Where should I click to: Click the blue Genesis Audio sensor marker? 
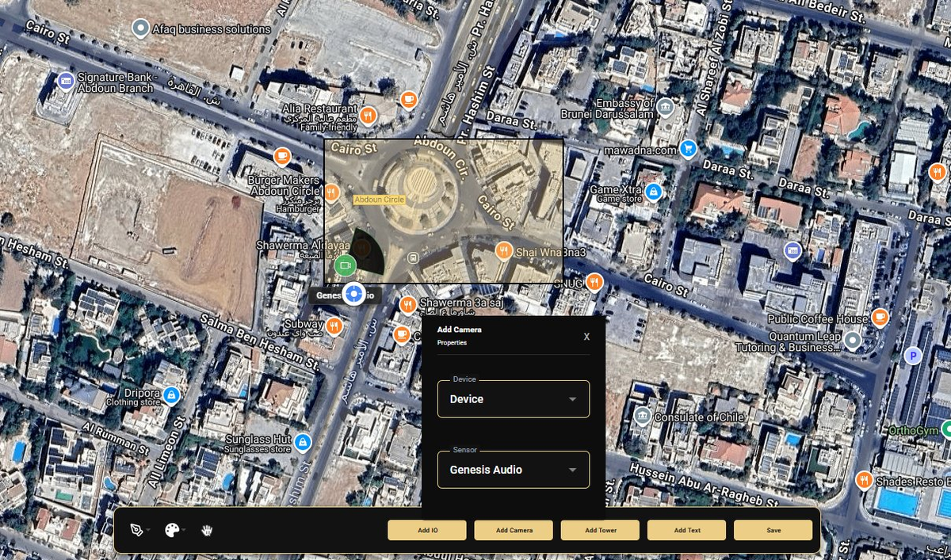(353, 295)
